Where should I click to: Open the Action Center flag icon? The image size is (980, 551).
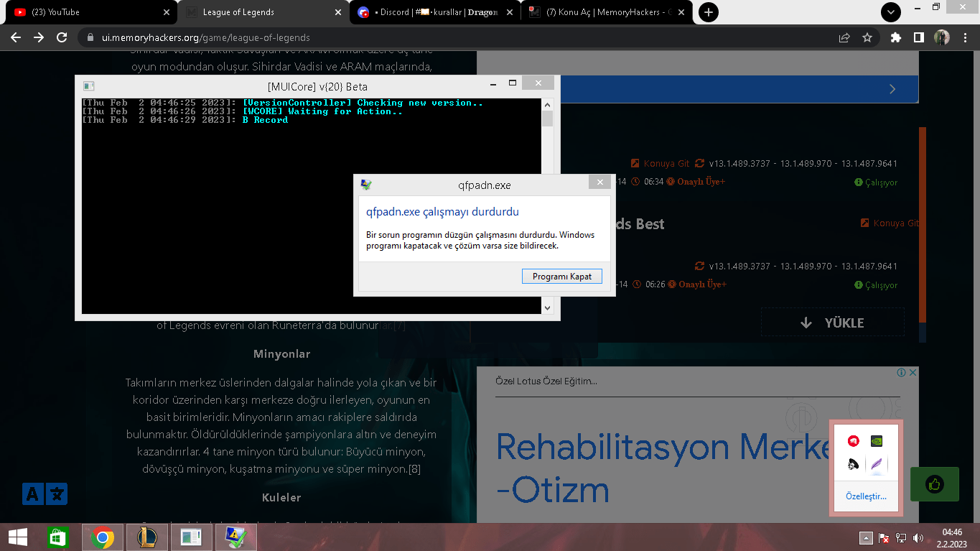tap(885, 538)
